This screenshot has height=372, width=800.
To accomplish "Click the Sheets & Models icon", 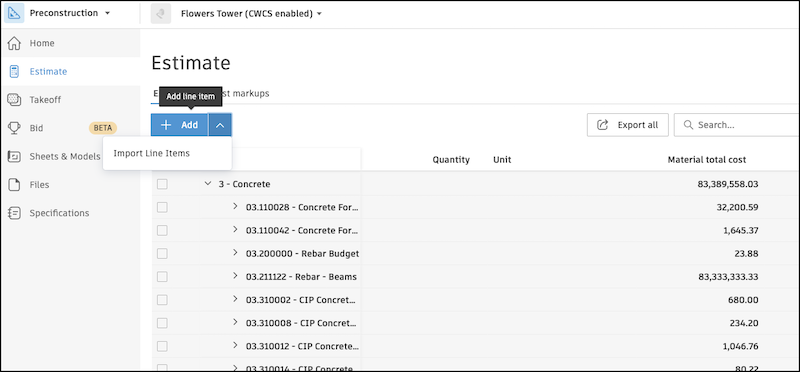I will tap(14, 156).
